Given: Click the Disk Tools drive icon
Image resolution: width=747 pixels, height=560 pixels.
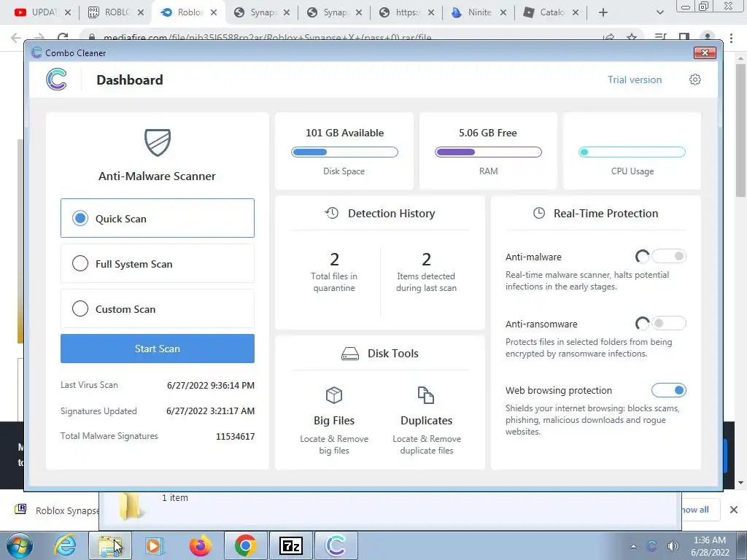Looking at the screenshot, I should coord(350,354).
